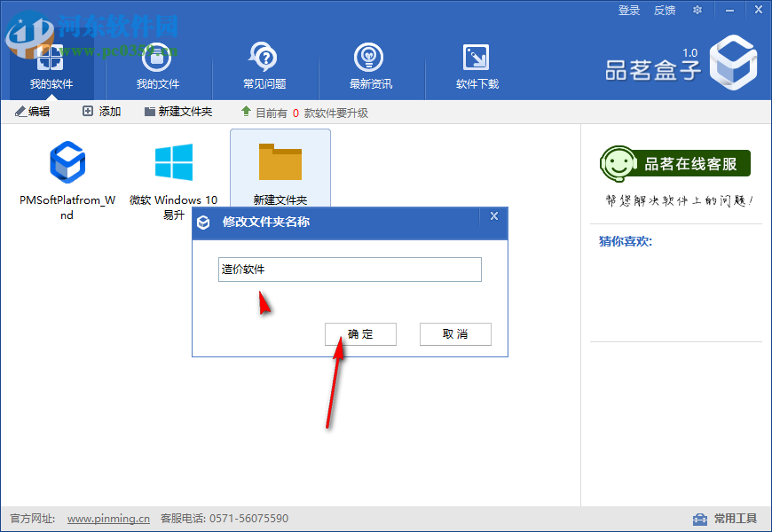This screenshot has width=772, height=532.
Task: Click the folder name input field
Action: (350, 269)
